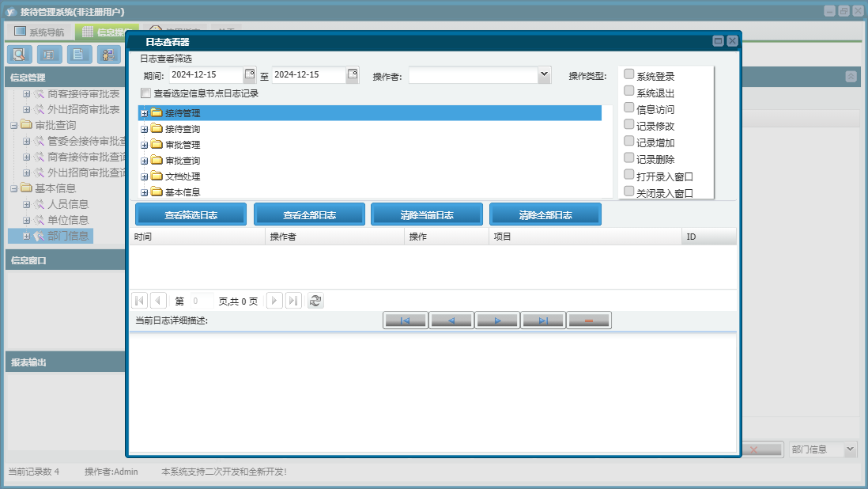This screenshot has width=868, height=489.
Task: Maximize the 日志查看器 dialog
Action: [x=718, y=41]
